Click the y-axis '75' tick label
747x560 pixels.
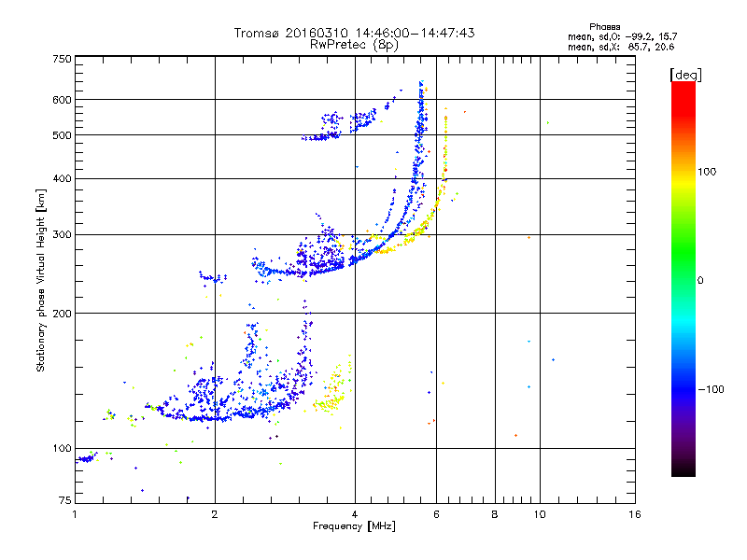[65, 500]
